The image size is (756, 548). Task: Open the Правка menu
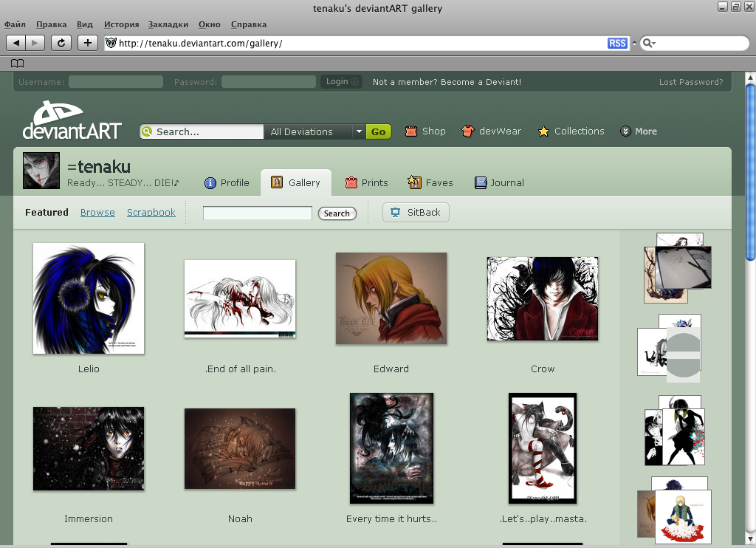coord(51,24)
